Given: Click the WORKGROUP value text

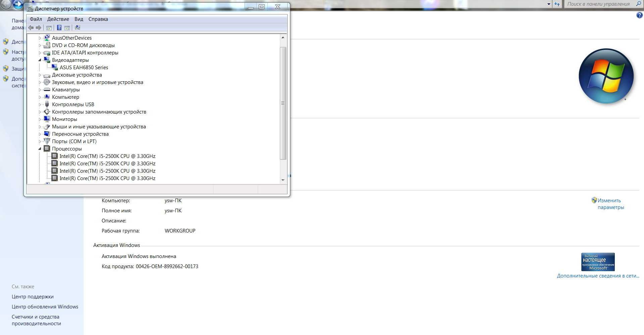Looking at the screenshot, I should click(180, 231).
